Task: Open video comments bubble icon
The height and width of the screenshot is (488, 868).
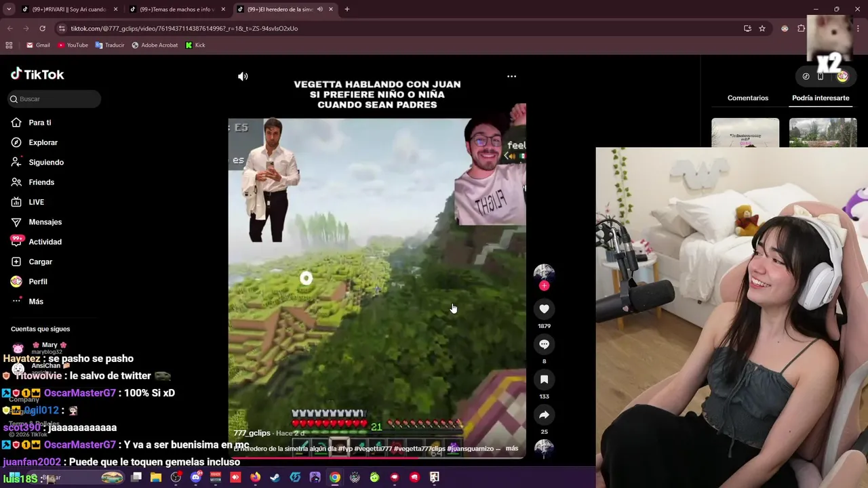Action: click(x=544, y=344)
